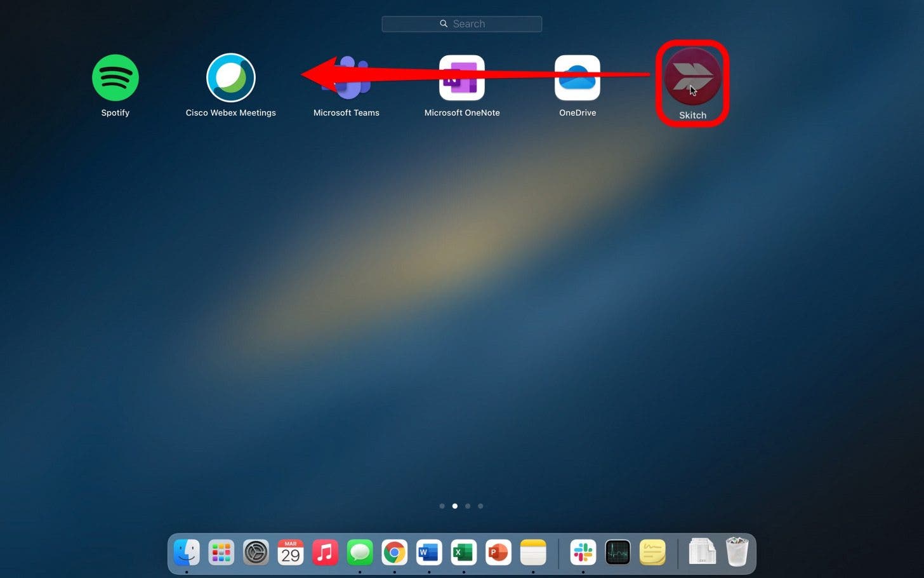The width and height of the screenshot is (924, 578).
Task: Open System Preferences from the Dock
Action: (x=255, y=552)
